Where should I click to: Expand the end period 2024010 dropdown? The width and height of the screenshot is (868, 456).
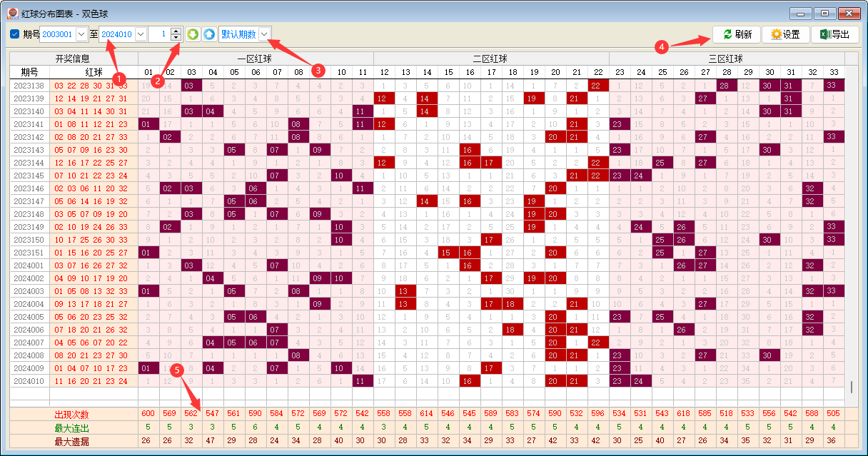pyautogui.click(x=140, y=34)
